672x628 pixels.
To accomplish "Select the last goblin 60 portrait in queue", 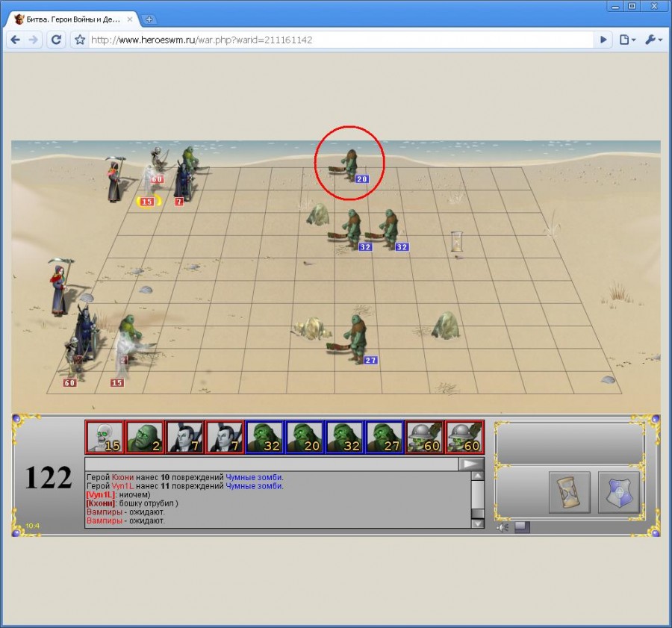I will [464, 437].
